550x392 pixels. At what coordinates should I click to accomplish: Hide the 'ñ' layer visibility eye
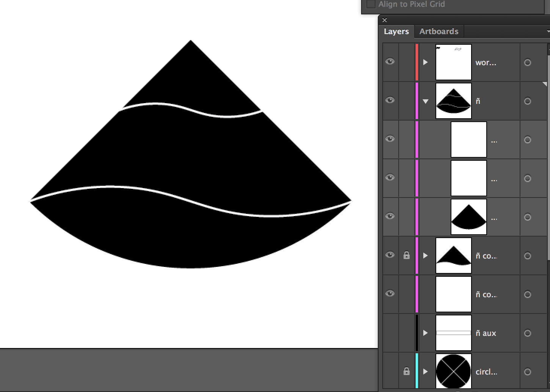point(390,100)
